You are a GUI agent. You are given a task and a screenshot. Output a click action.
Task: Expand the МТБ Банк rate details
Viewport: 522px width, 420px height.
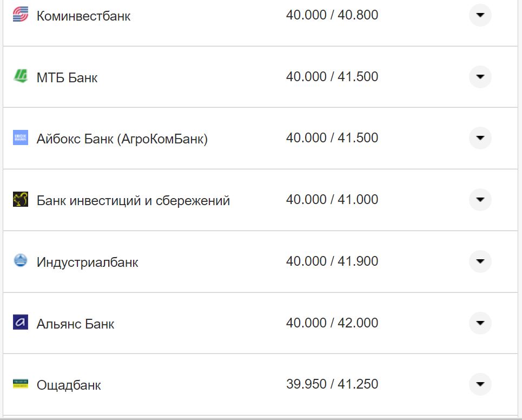pos(480,77)
